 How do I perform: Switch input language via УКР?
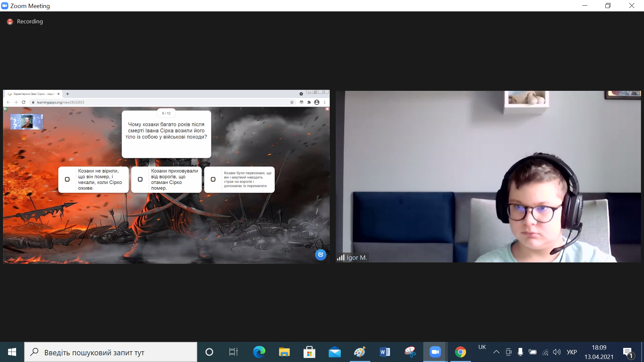click(572, 352)
